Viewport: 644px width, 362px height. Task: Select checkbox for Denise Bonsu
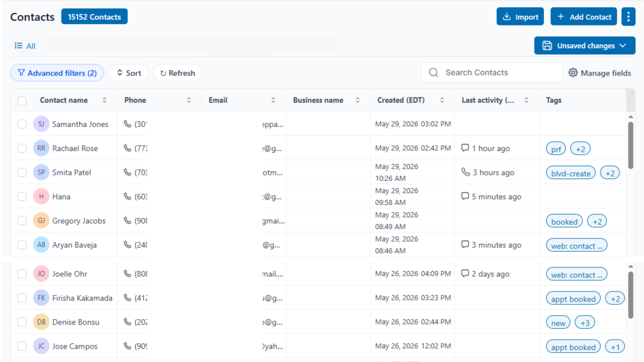(22, 322)
